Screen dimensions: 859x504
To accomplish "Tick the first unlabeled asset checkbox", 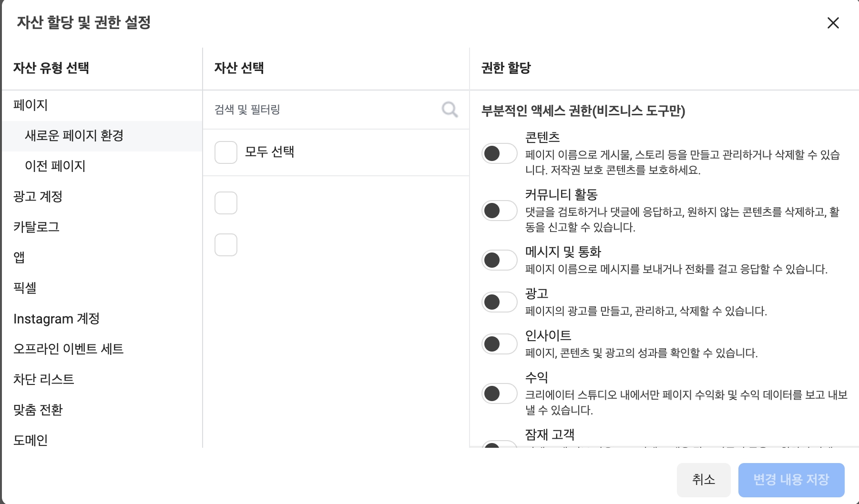I will point(226,203).
